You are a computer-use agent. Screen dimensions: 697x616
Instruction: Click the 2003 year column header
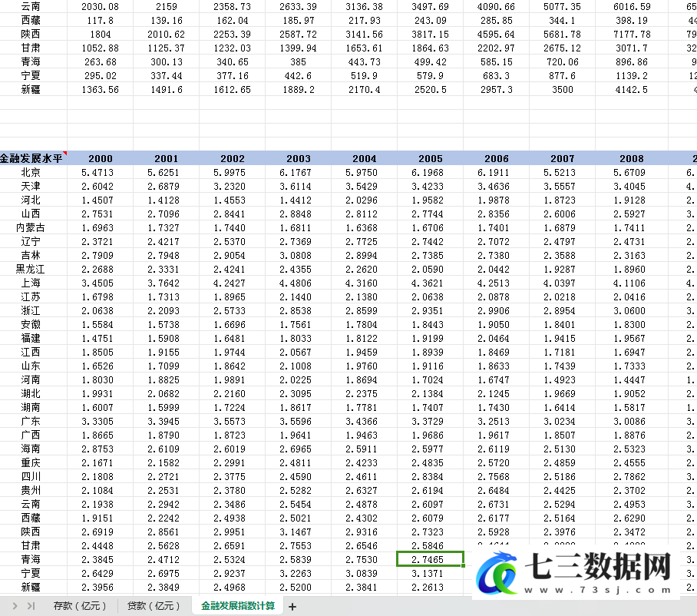299,158
